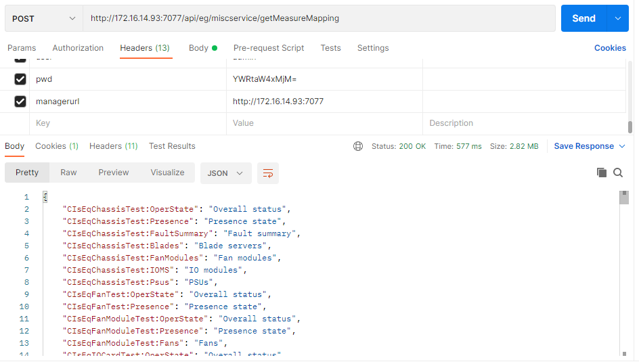Toggle line wrap icon in response toolbar

coord(268,173)
